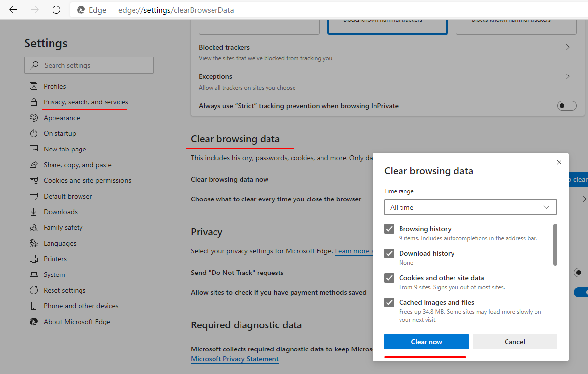Uncheck the Download history checkbox
Screen dimensions: 588x374
[x=389, y=253]
